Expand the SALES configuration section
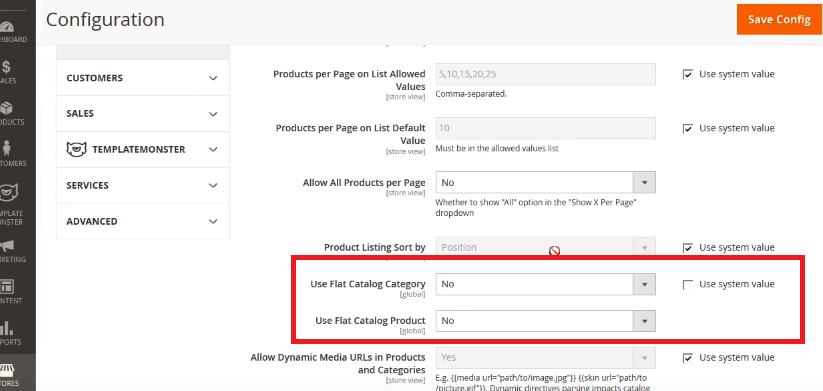The height and width of the screenshot is (391, 823). [143, 113]
